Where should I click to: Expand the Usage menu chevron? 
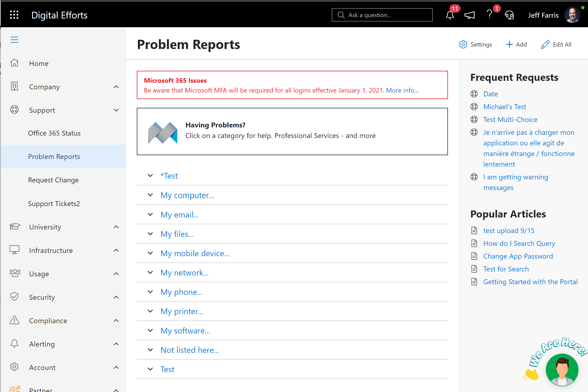click(x=116, y=274)
